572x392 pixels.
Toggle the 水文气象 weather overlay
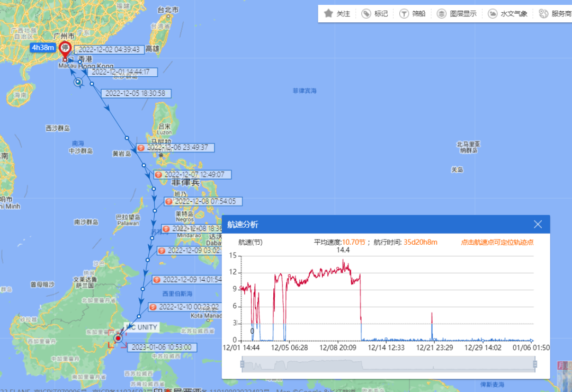coord(493,13)
